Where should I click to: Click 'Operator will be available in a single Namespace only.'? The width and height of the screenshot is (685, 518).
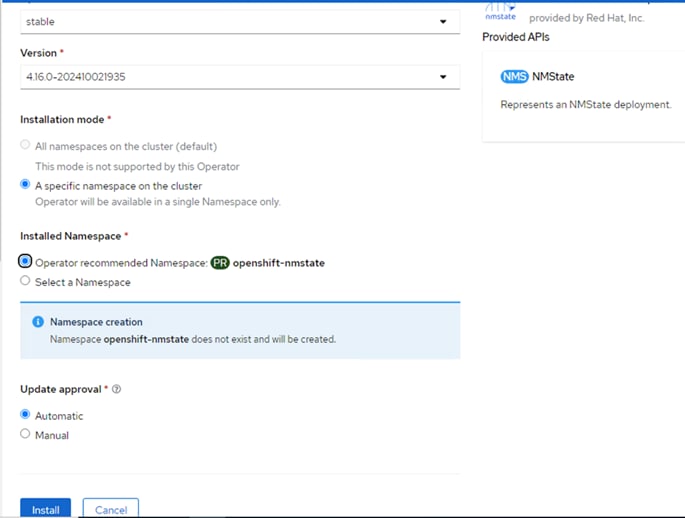[158, 202]
